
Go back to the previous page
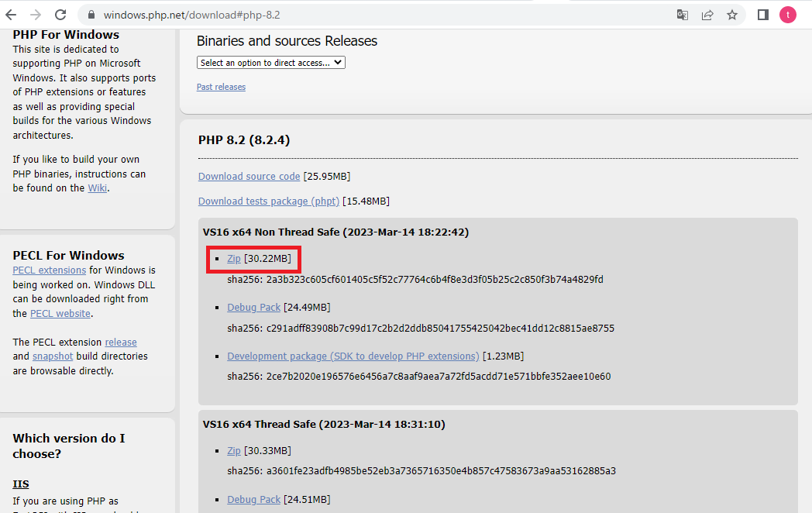[11, 15]
